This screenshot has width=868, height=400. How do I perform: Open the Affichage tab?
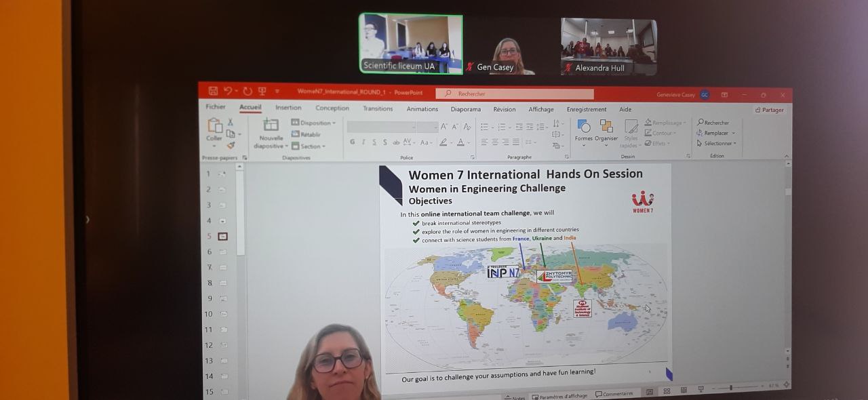pyautogui.click(x=541, y=109)
